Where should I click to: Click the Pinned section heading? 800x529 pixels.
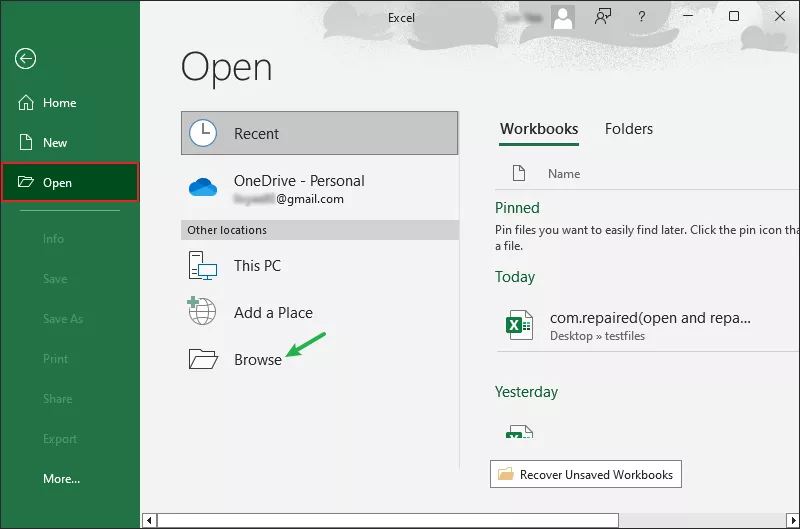point(517,208)
